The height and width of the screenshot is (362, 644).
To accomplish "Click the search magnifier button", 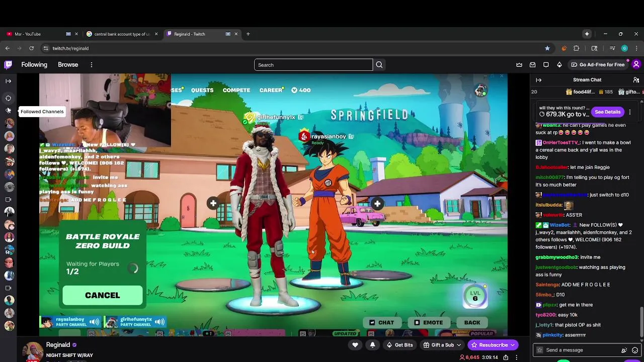I will 379,65.
